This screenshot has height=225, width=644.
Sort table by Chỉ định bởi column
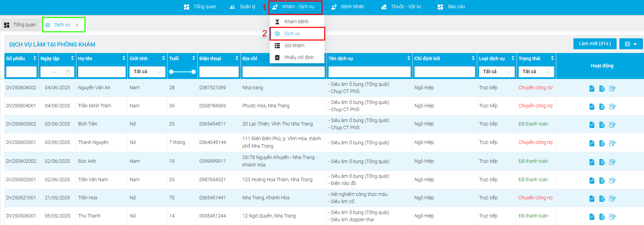coord(473,58)
